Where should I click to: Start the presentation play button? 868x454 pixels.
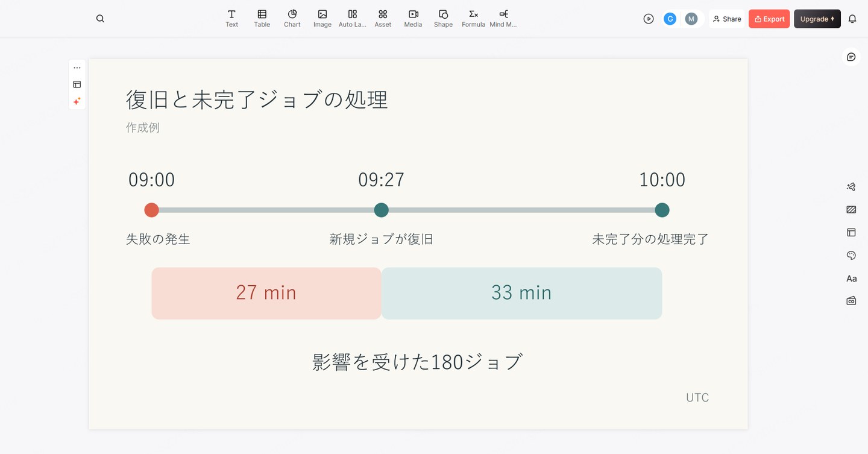(649, 19)
